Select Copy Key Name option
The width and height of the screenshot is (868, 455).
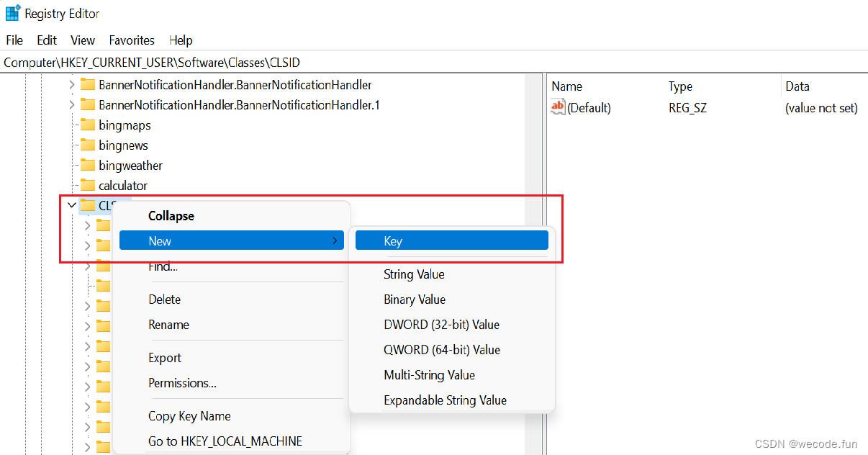(189, 416)
